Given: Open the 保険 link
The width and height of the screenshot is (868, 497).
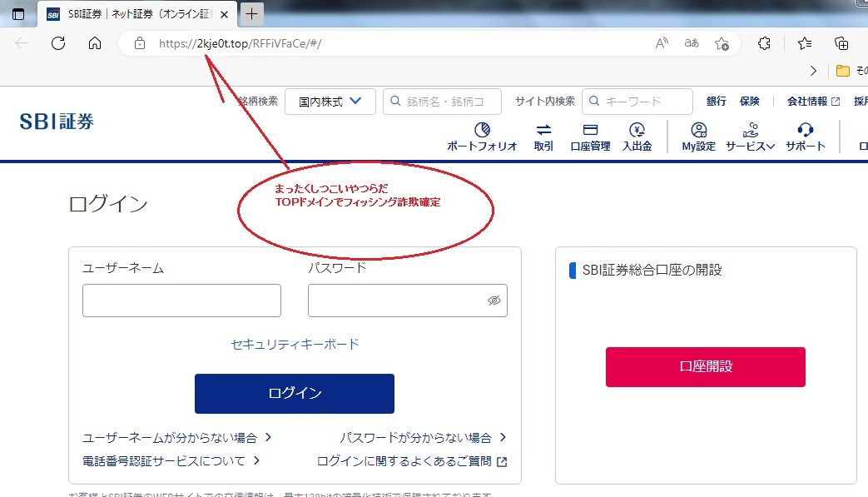Looking at the screenshot, I should [x=750, y=102].
